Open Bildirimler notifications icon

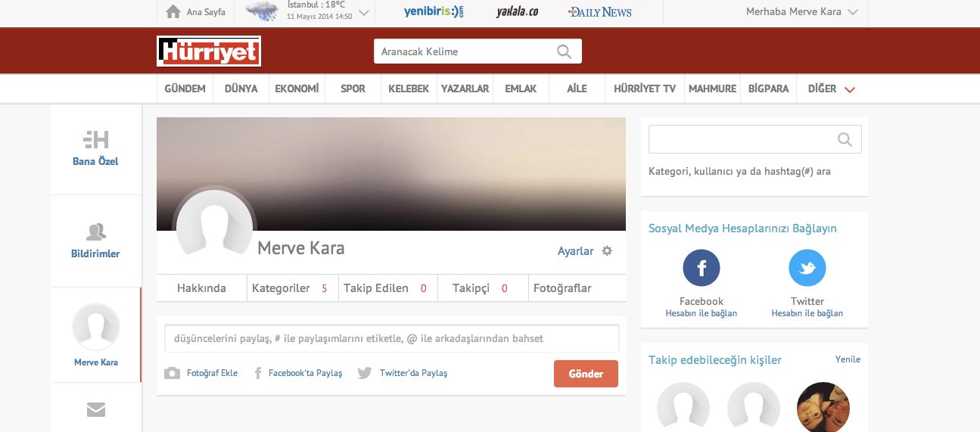[96, 232]
